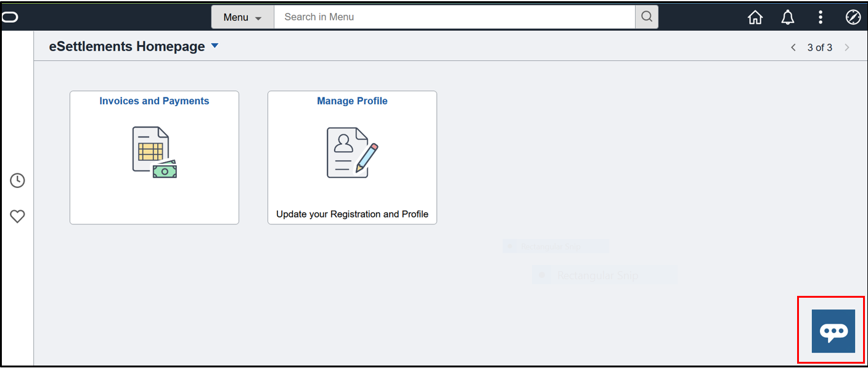This screenshot has height=368, width=868.
Task: Click the '3 of 3' page indicator
Action: (x=820, y=47)
